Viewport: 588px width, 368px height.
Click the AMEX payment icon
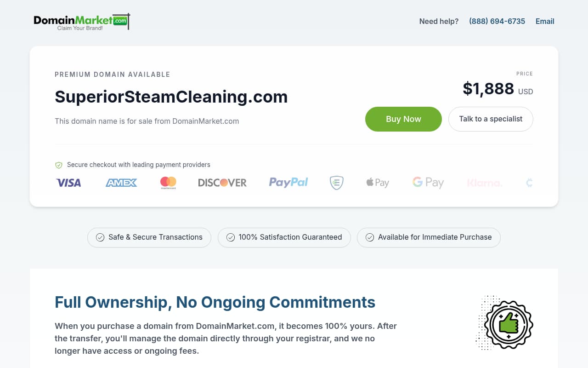tap(121, 183)
